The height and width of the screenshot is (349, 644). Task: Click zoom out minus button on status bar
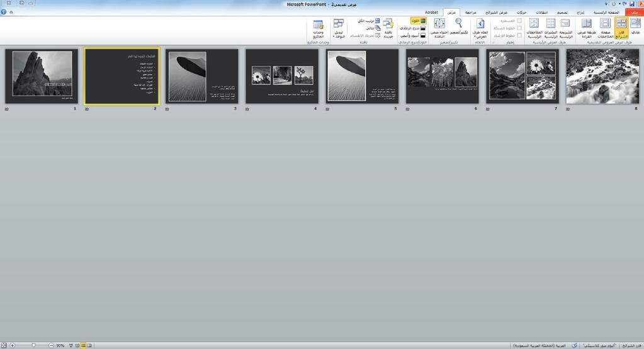pyautogui.click(x=52, y=346)
